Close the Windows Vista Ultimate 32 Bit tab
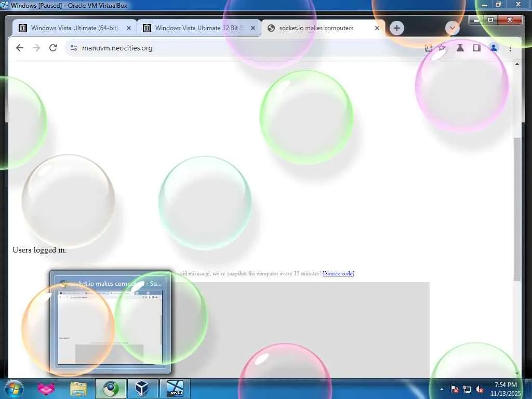This screenshot has width=532, height=399. coord(253,28)
